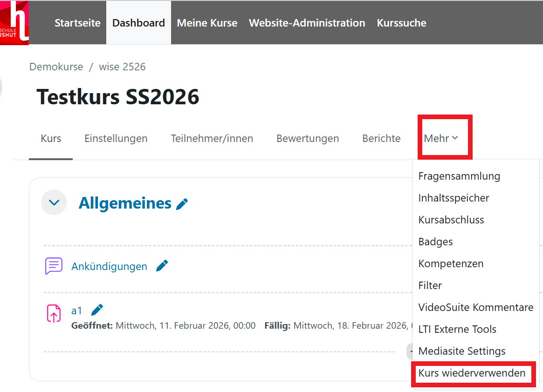Click the edit pencil next to a1
543x392 pixels.
point(96,310)
